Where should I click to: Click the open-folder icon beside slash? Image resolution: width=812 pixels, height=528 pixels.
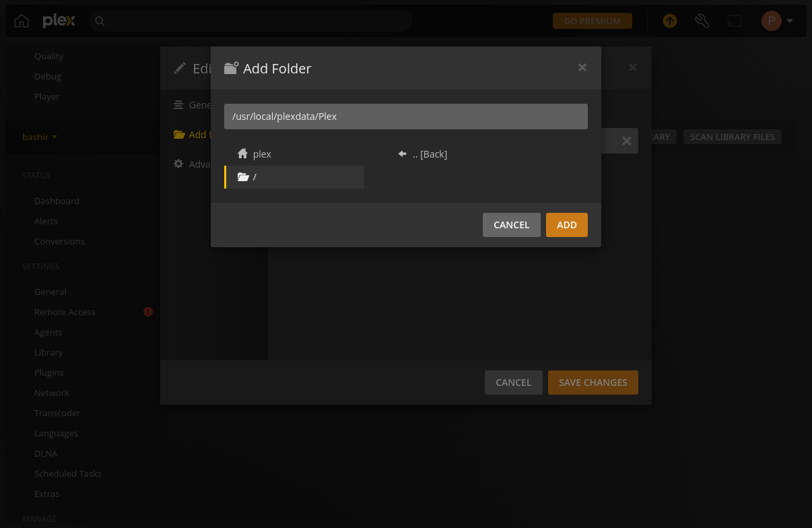click(x=243, y=177)
